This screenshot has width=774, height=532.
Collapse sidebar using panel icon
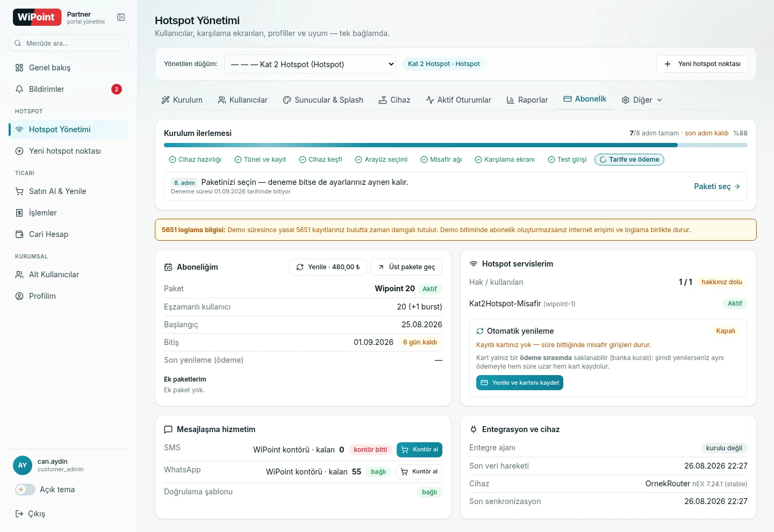coord(121,17)
